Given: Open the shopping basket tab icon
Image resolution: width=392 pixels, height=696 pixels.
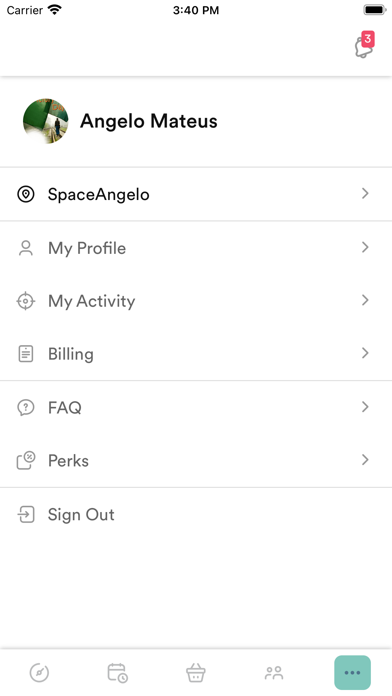Looking at the screenshot, I should [196, 672].
